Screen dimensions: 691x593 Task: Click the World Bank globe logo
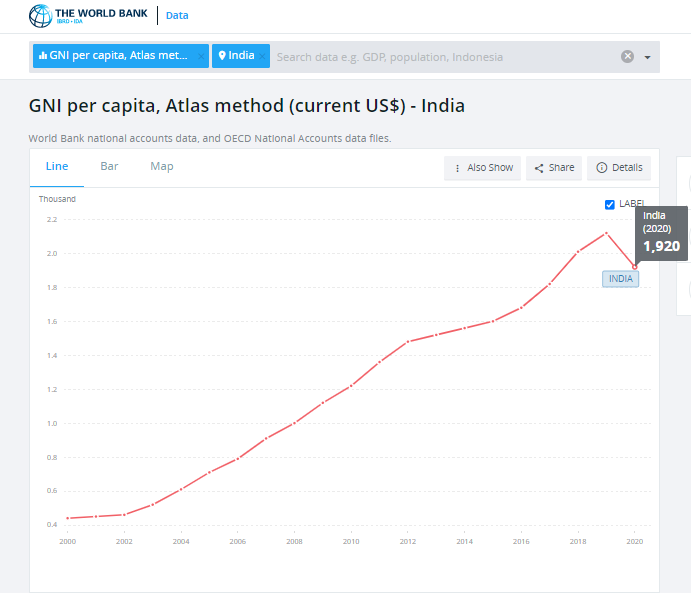pyautogui.click(x=40, y=15)
